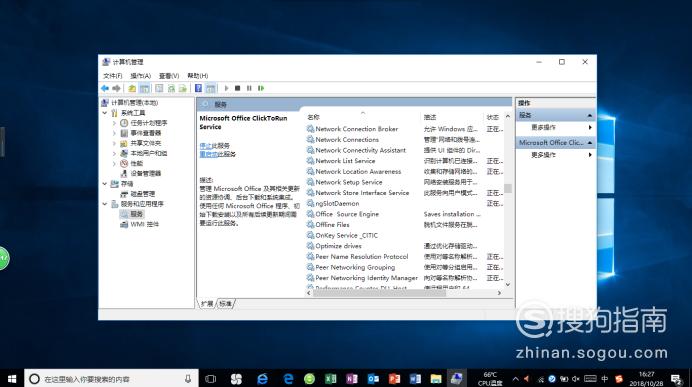This screenshot has height=387, width=692.
Task: Select the ngSlotDaemon service row
Action: 337,203
